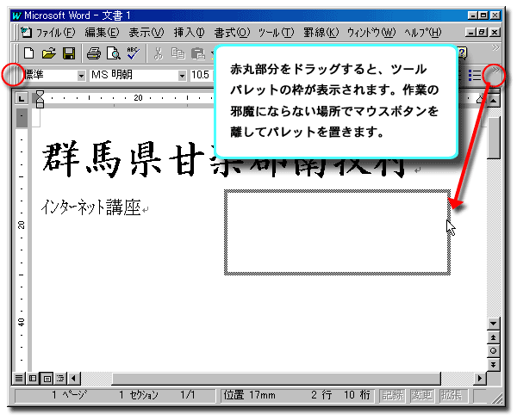This screenshot has width=517, height=420.
Task: Click the Paste clipboard icon
Action: [198, 53]
